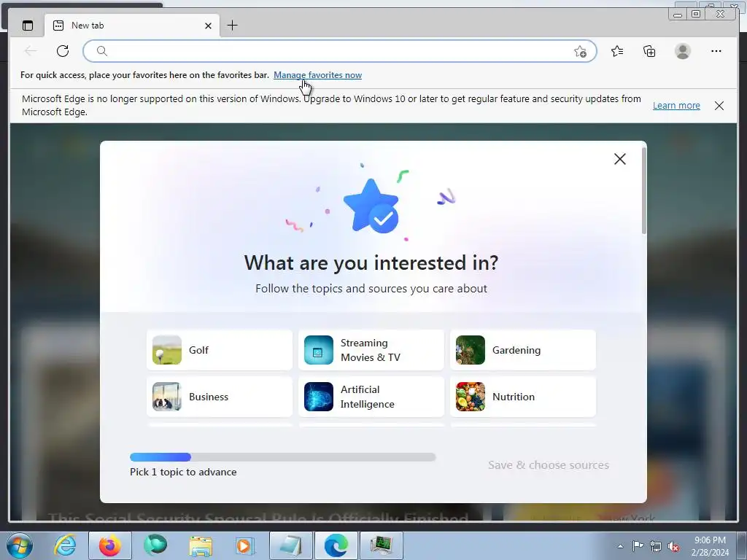Close the interests dialog

(620, 159)
